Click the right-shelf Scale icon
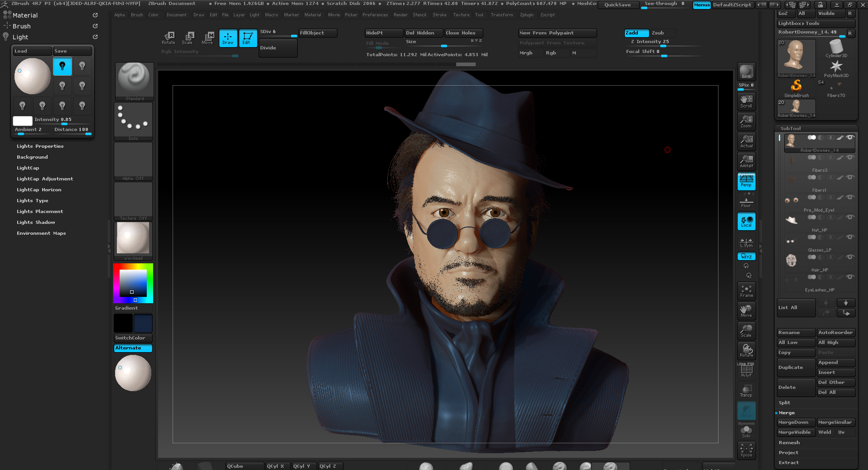Image resolution: width=868 pixels, height=470 pixels. [746, 331]
